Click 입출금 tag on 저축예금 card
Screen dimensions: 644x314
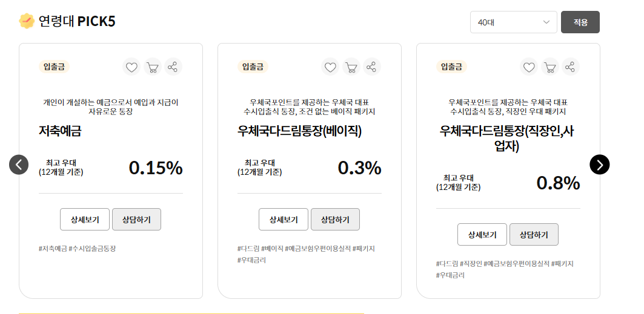coord(54,67)
